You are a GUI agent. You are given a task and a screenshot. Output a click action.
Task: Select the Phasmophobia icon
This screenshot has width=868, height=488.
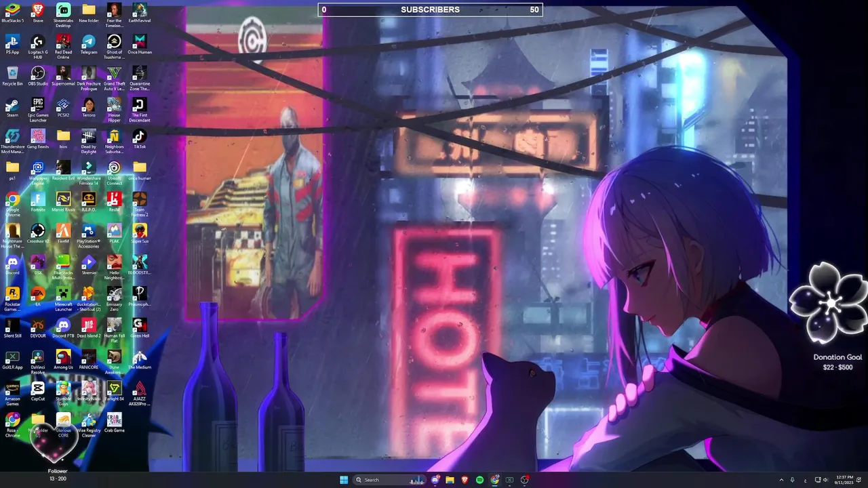[140, 293]
